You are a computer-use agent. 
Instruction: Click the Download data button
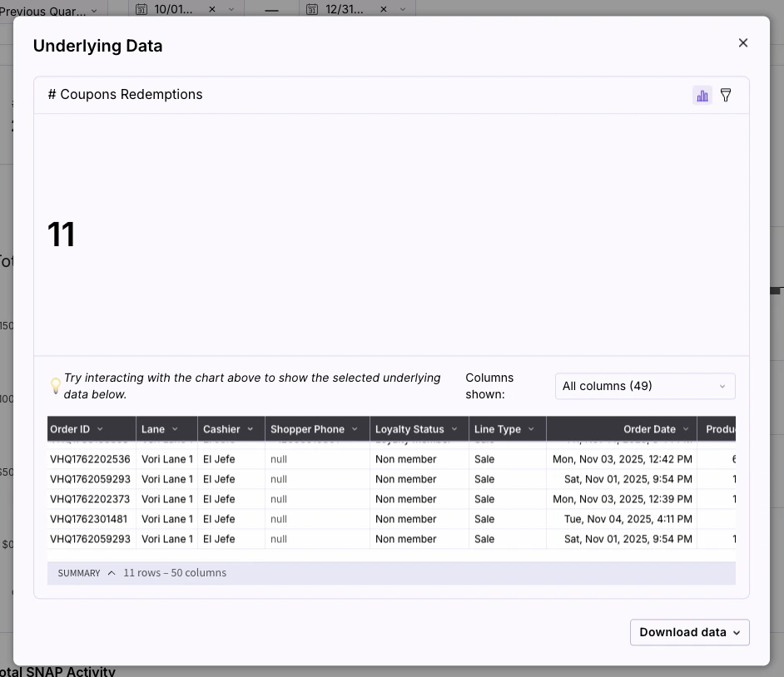tap(682, 632)
